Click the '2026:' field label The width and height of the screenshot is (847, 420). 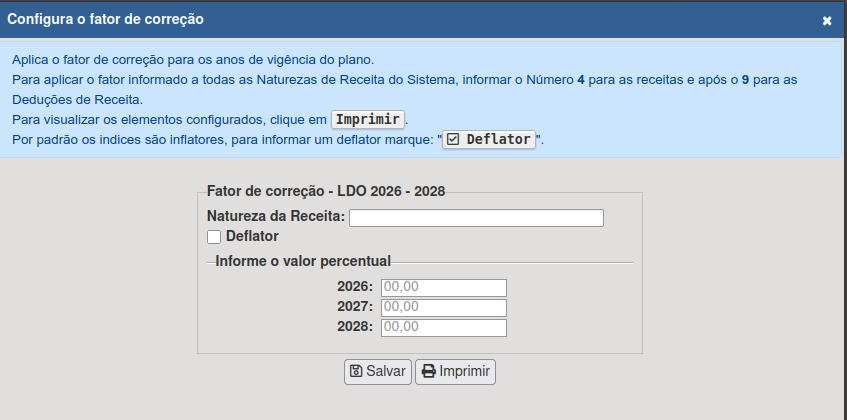click(x=355, y=288)
